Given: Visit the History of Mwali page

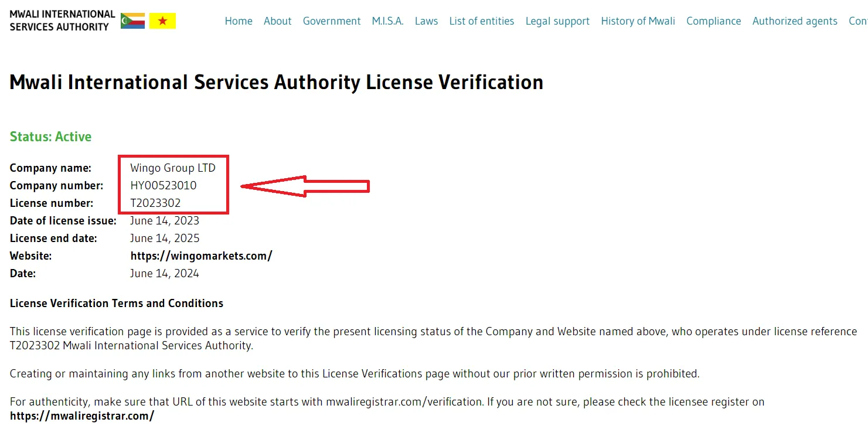Looking at the screenshot, I should [638, 21].
